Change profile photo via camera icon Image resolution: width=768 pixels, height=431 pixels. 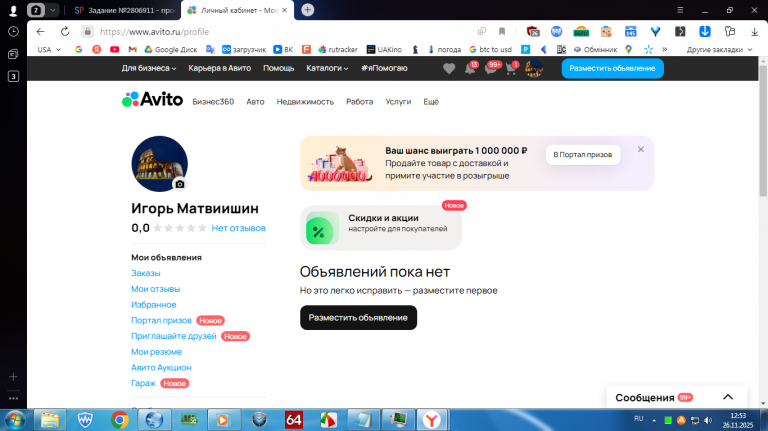(180, 184)
